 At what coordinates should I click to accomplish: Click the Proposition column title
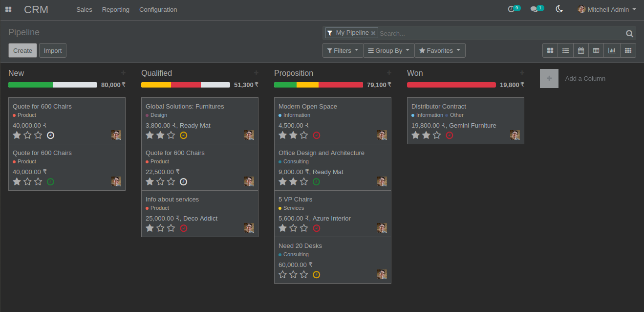coord(294,73)
